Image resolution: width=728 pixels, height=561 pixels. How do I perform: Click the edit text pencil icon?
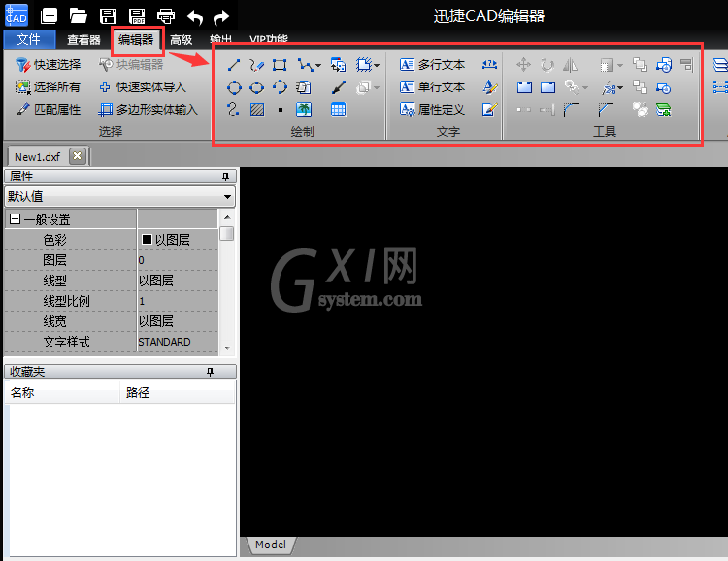click(489, 110)
